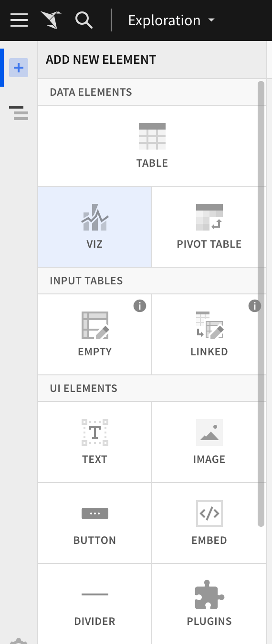
Task: Add a Viz chart element
Action: pos(95,227)
